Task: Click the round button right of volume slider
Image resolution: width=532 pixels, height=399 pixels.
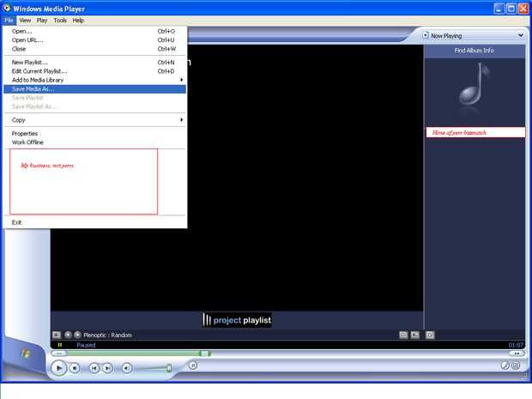Action: (193, 366)
